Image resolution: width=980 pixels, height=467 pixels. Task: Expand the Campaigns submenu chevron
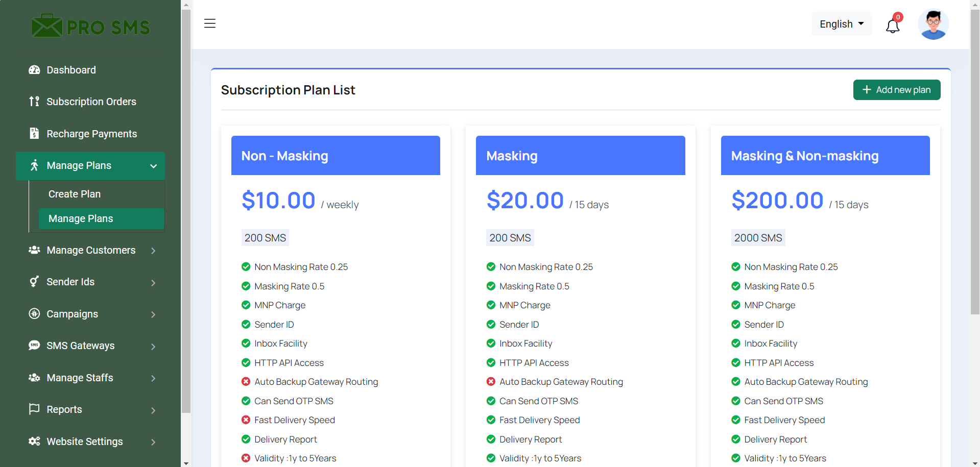(x=153, y=314)
